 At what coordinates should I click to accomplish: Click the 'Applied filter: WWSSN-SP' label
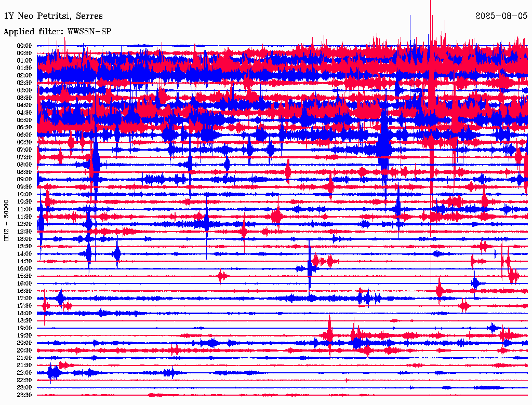57,32
